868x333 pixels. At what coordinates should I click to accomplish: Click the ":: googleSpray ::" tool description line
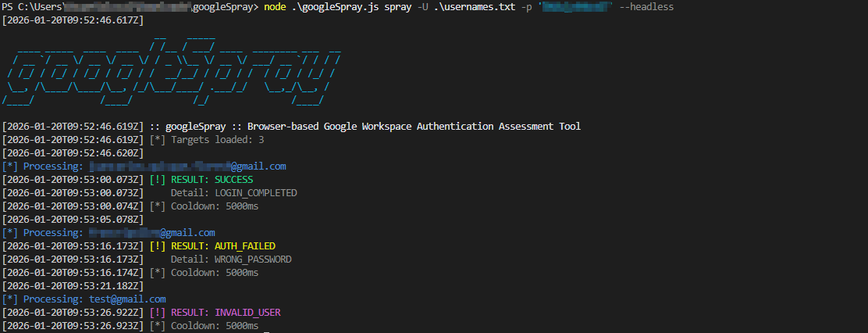(x=365, y=127)
